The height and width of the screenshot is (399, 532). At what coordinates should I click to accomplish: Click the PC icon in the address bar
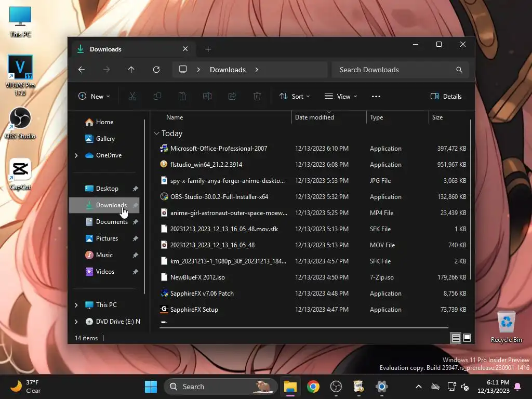point(183,70)
